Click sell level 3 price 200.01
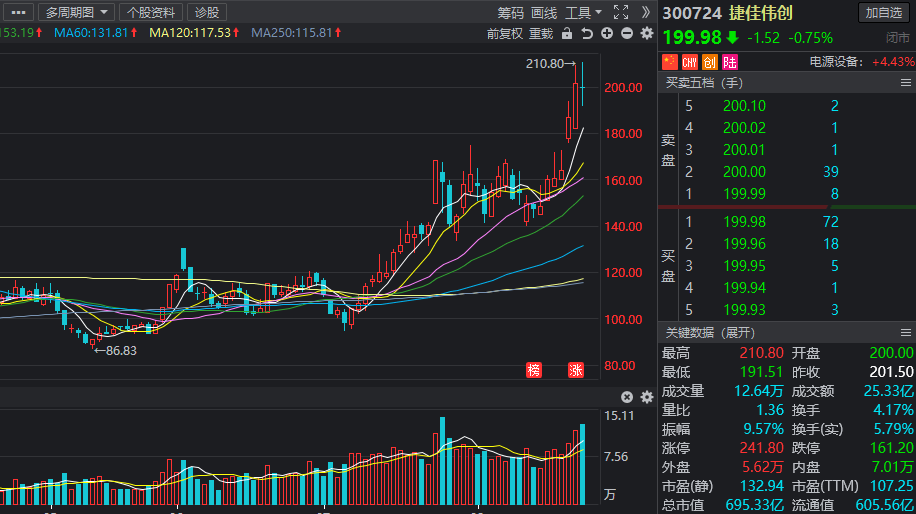916x514 pixels. [x=744, y=150]
